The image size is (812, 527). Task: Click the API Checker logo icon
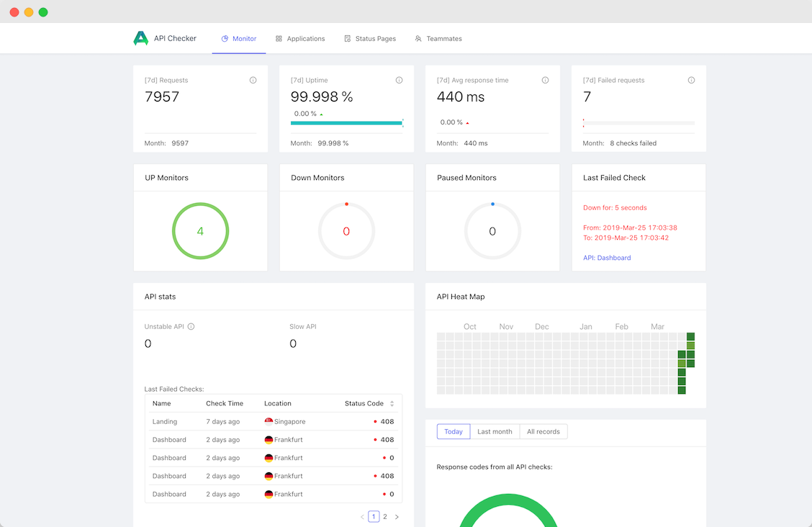coord(140,39)
